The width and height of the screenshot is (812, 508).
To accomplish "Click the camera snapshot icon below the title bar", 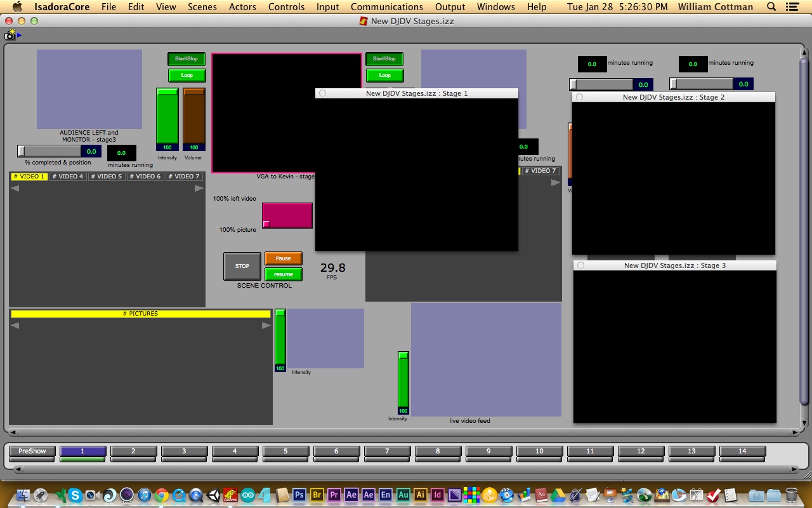I will tap(10, 35).
